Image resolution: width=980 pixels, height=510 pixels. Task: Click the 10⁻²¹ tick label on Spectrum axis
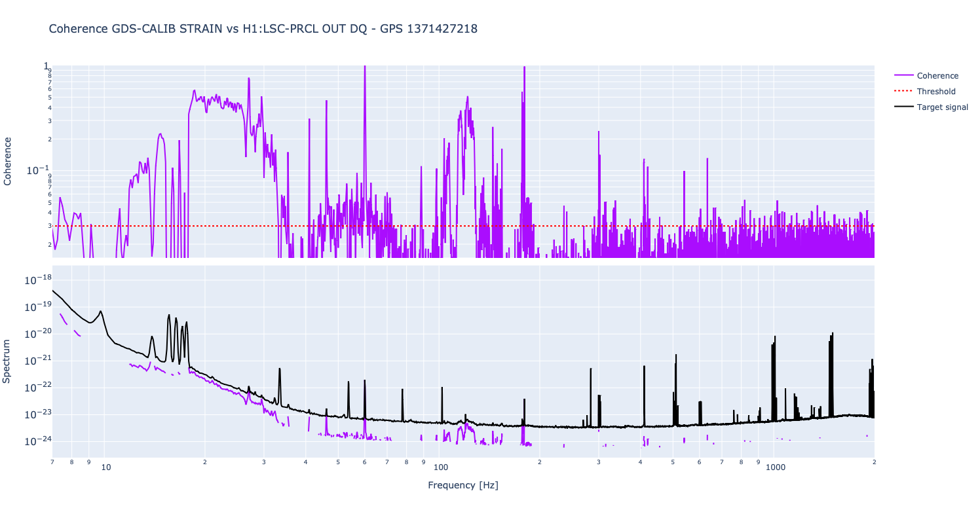click(36, 361)
